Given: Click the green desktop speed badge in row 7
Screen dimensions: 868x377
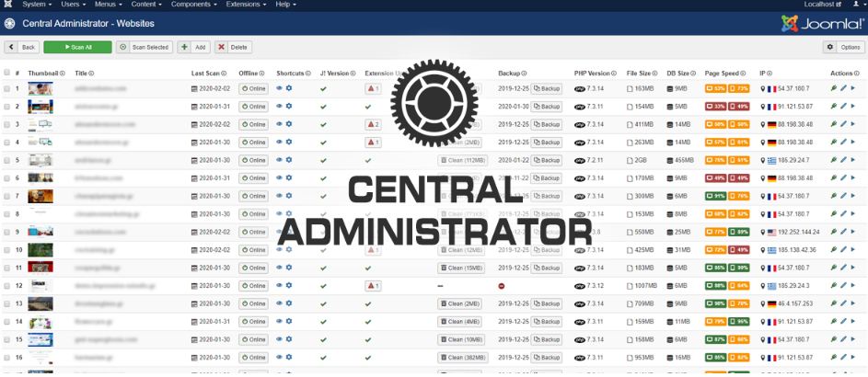Looking at the screenshot, I should coord(716,196).
